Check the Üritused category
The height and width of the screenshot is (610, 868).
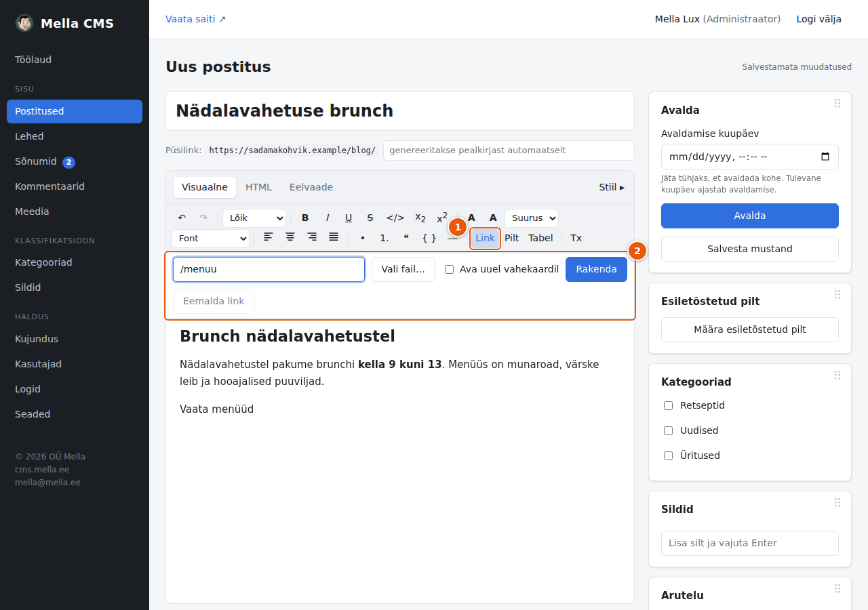[x=668, y=455]
